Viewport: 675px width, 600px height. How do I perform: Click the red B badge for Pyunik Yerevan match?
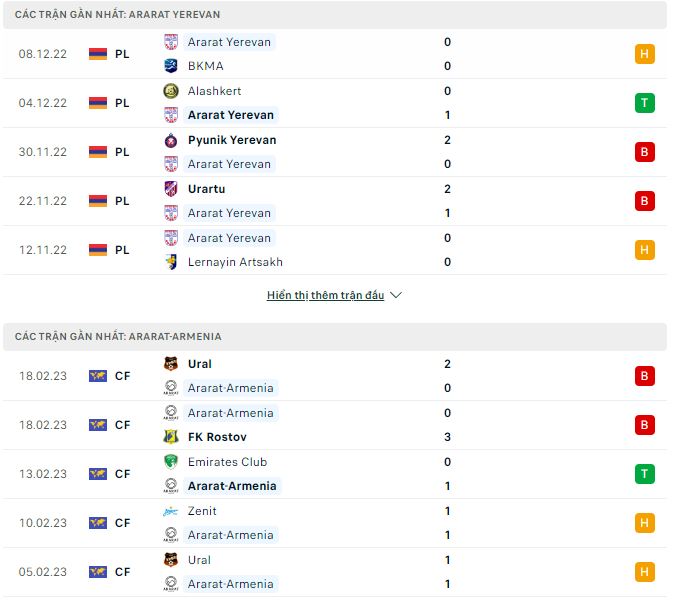coord(644,152)
